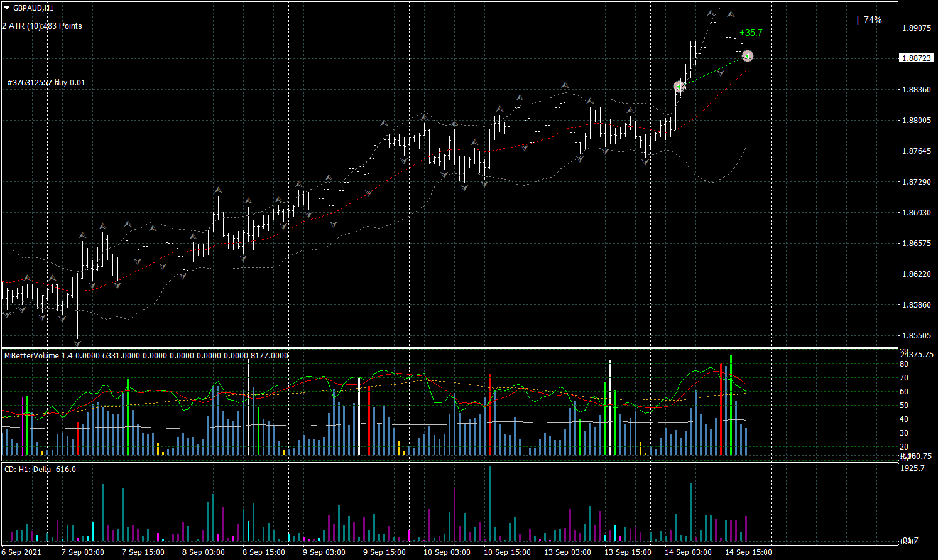
Task: Click the "CD: H1: Delta 616.0" label
Action: point(40,470)
